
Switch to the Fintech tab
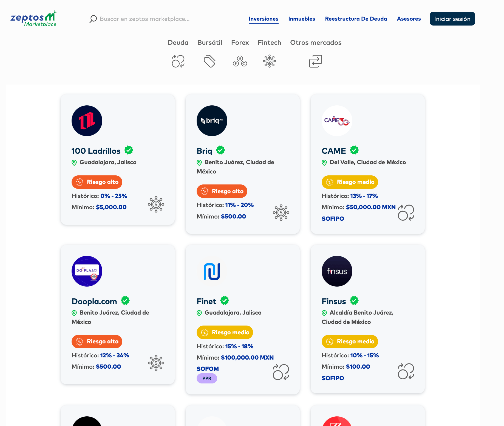point(270,43)
